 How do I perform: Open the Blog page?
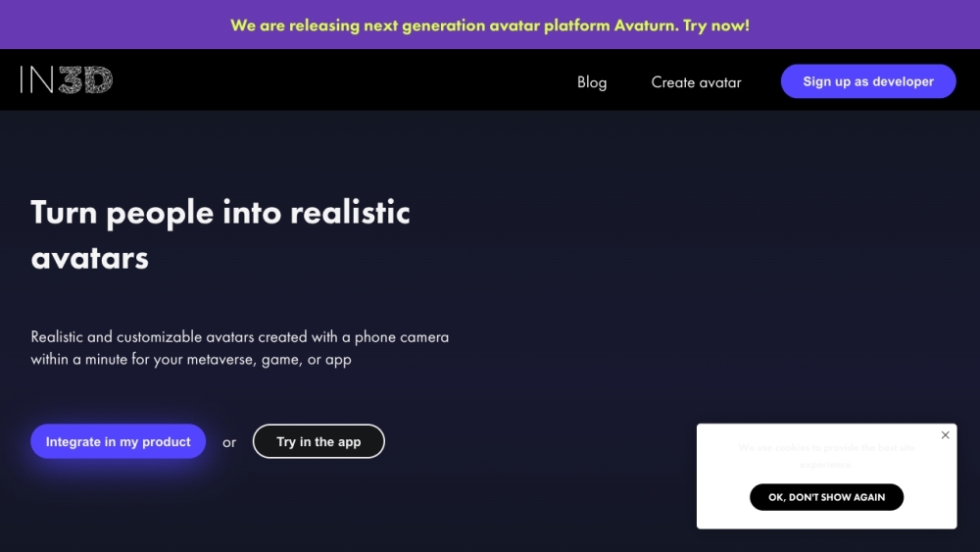pos(592,82)
